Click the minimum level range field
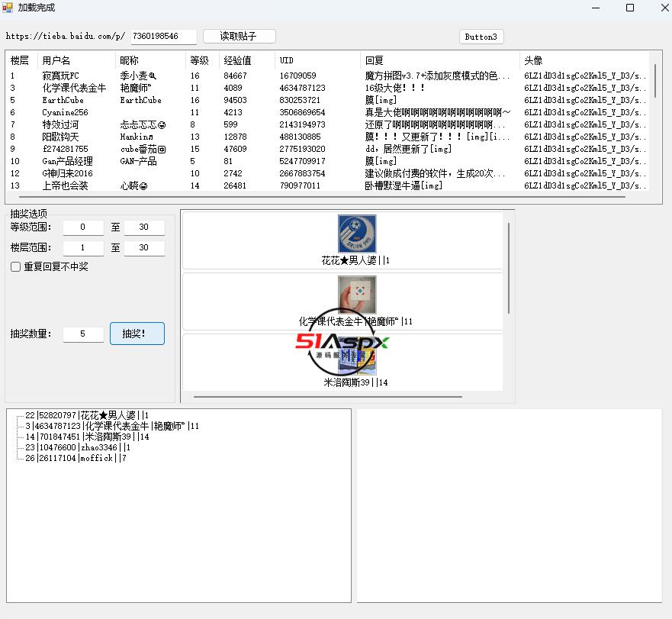 83,227
